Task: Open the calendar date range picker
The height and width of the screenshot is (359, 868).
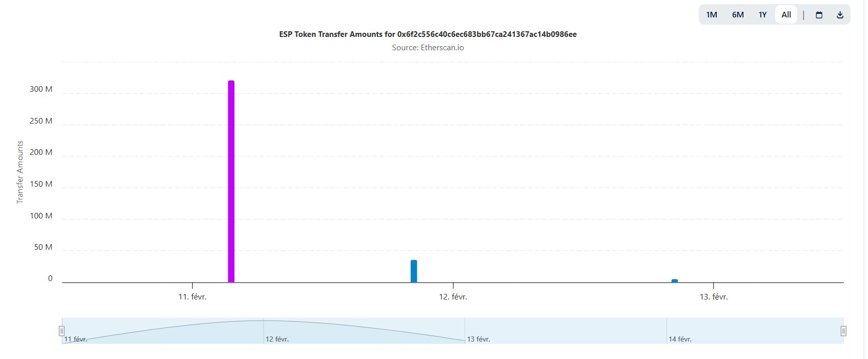Action: point(819,15)
